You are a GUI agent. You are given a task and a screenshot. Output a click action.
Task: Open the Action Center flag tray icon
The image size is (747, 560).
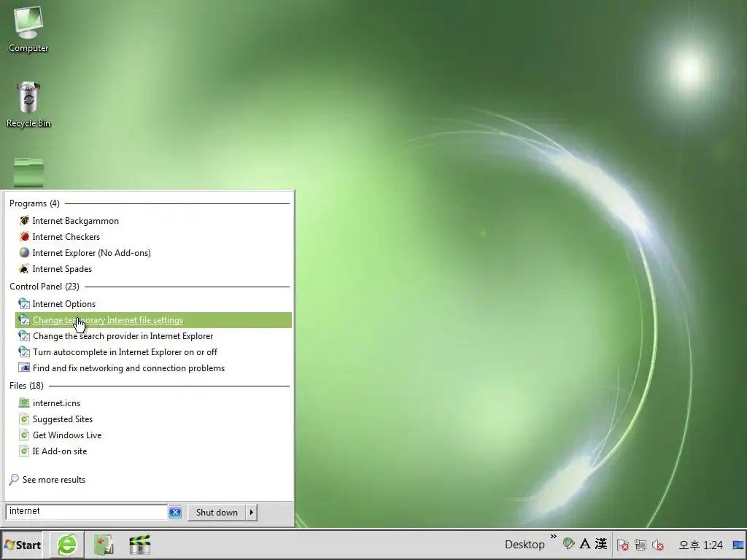point(623,545)
